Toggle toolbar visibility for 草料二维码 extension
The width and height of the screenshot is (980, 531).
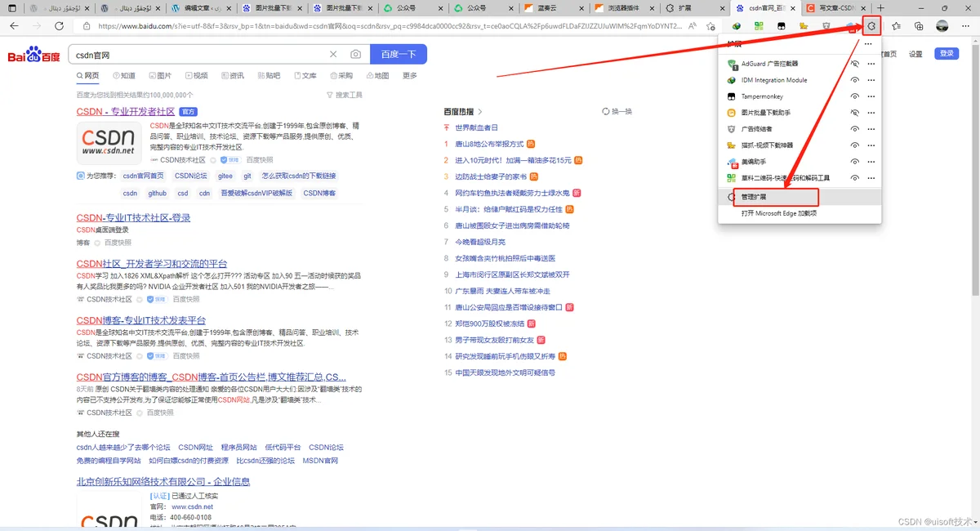(854, 178)
